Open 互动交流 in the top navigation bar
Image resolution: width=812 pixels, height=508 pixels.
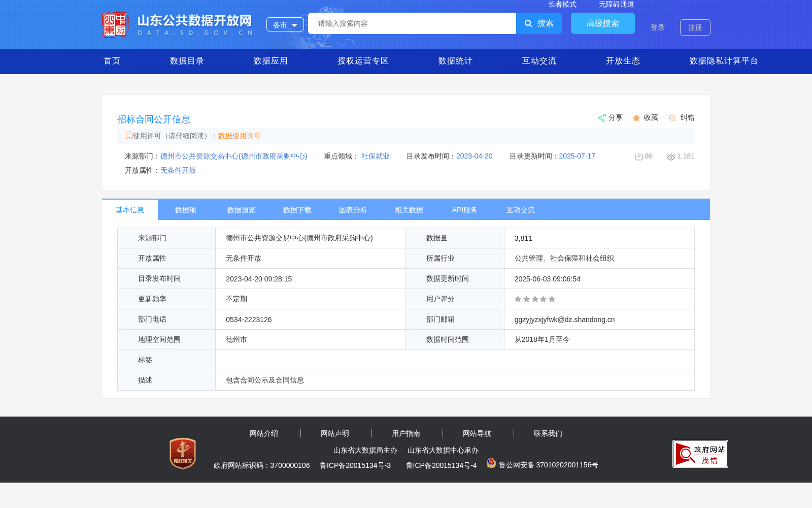(x=539, y=61)
